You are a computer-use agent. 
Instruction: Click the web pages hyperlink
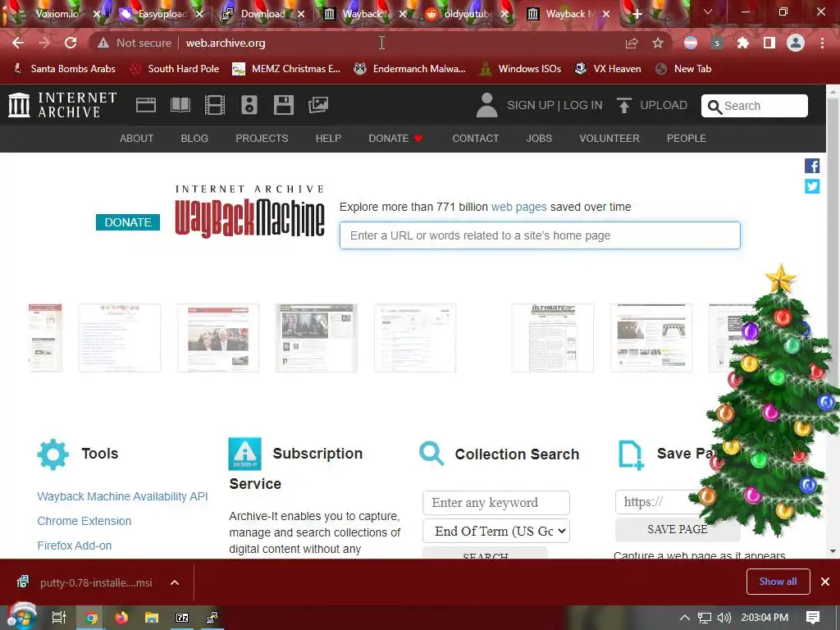[518, 207]
